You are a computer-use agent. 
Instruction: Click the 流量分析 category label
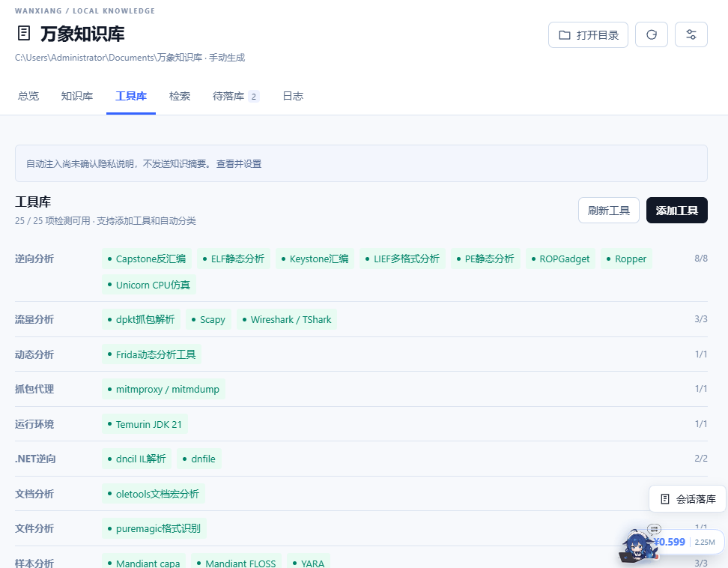(x=34, y=319)
